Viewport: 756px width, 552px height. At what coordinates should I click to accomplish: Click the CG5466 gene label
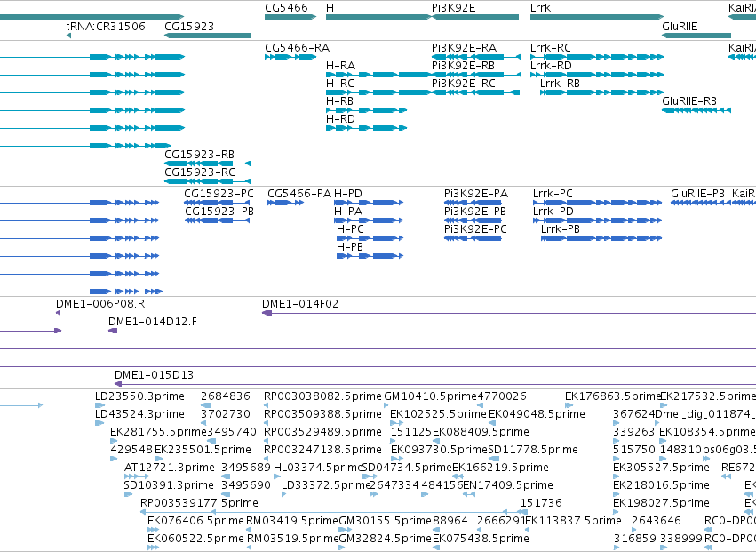point(286,8)
